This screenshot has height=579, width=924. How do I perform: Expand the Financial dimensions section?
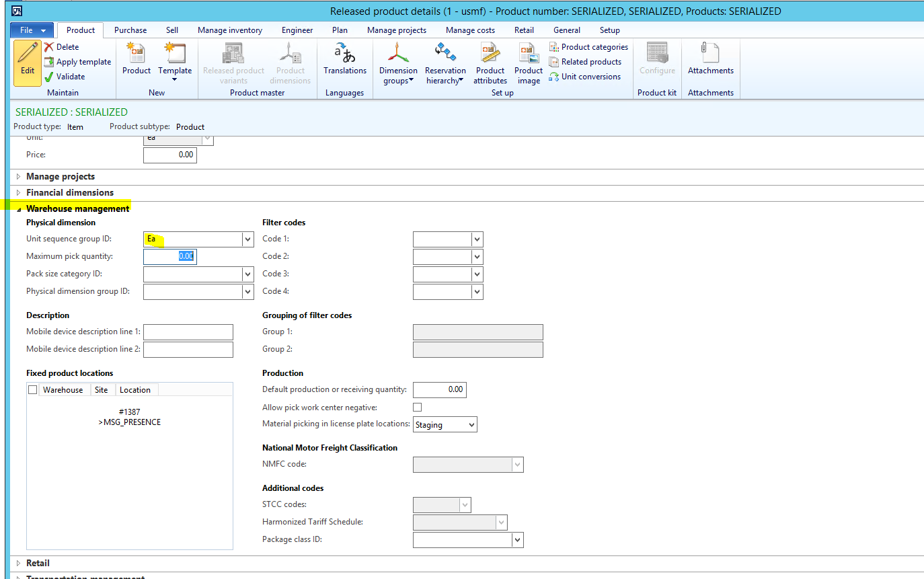70,192
